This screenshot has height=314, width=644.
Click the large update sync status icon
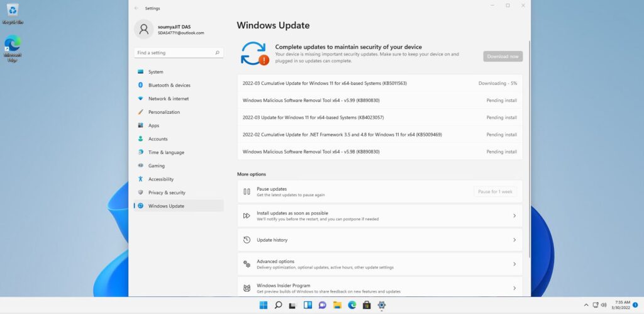(255, 53)
